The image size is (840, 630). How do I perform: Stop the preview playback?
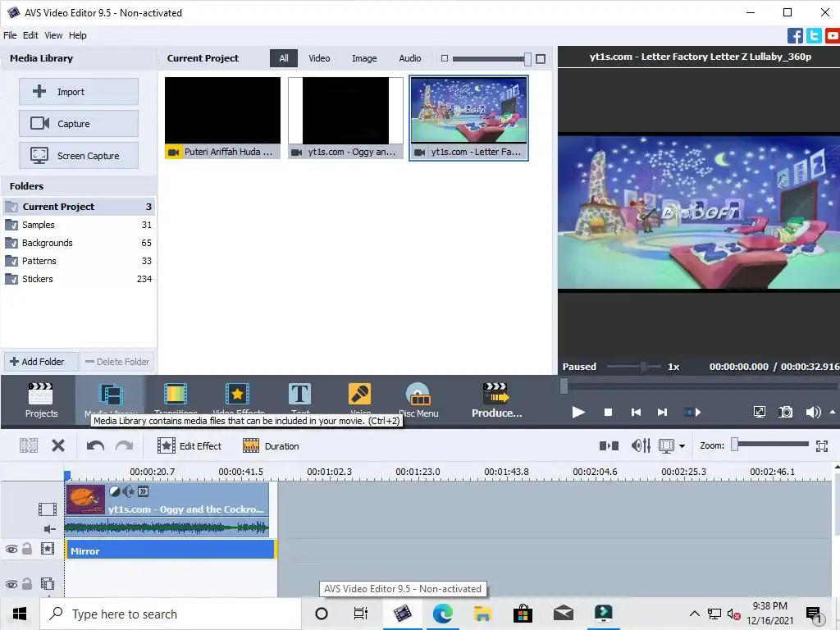pos(608,412)
